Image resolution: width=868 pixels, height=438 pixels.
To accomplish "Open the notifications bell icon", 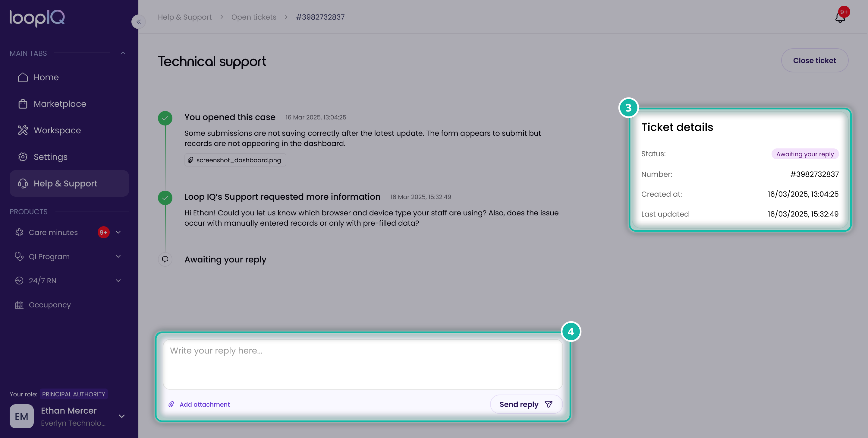I will pyautogui.click(x=840, y=17).
